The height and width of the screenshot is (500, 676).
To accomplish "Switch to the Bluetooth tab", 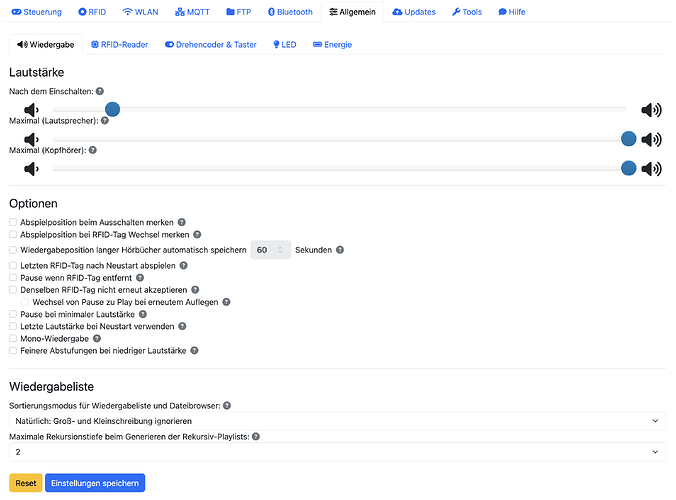I will pyautogui.click(x=290, y=12).
